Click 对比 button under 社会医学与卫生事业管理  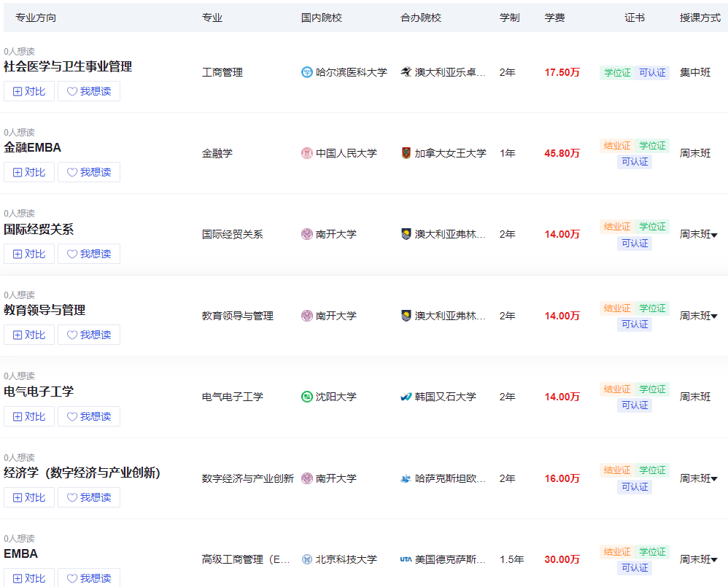click(29, 91)
